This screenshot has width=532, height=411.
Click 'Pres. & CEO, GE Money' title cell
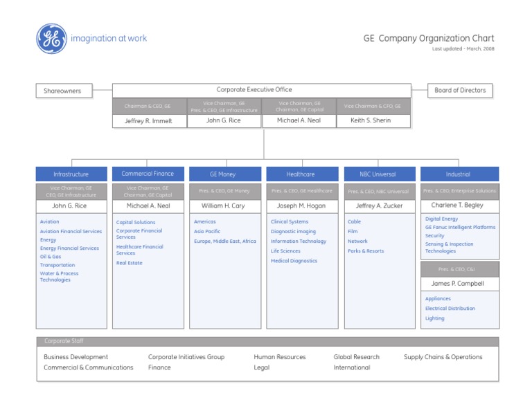click(225, 192)
